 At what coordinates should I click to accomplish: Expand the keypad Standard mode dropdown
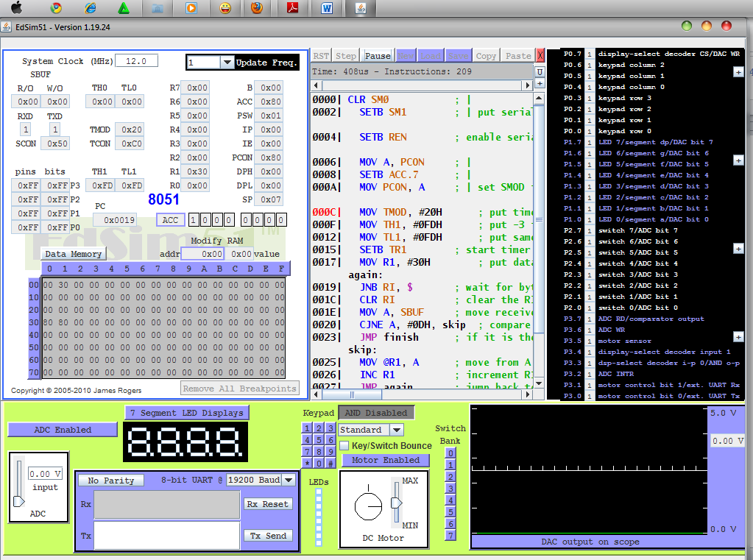[x=396, y=430]
